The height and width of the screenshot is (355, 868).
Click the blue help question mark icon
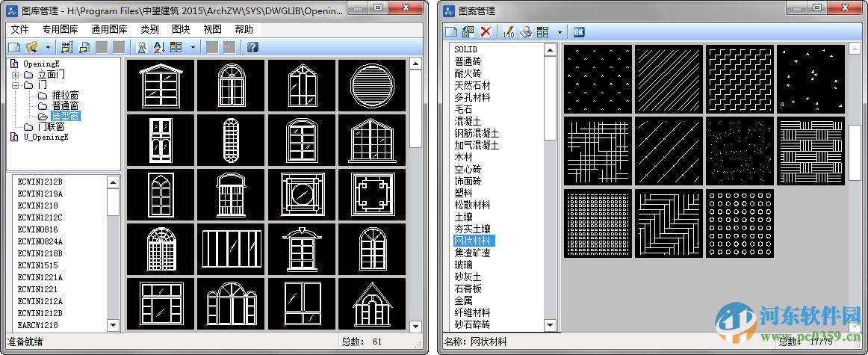click(253, 47)
